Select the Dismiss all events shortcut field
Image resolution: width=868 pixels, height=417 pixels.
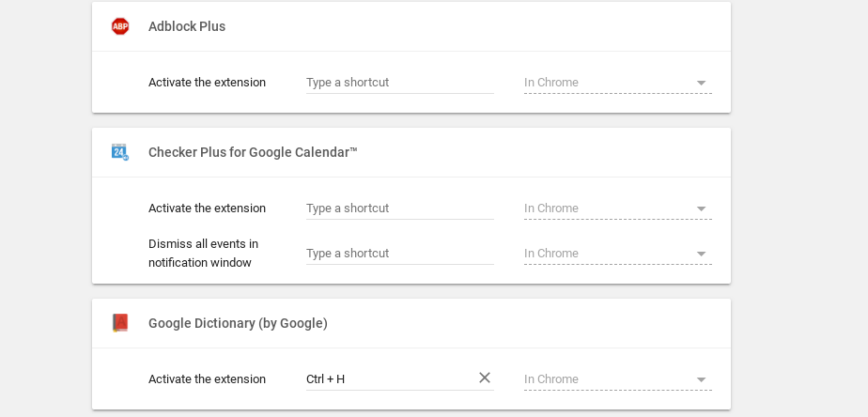(399, 254)
